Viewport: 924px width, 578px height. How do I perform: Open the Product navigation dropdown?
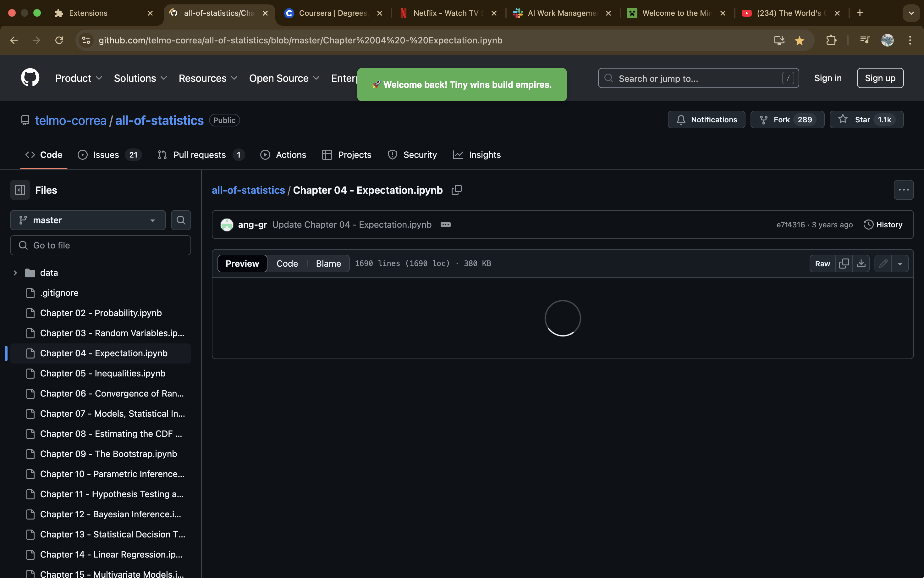(78, 78)
